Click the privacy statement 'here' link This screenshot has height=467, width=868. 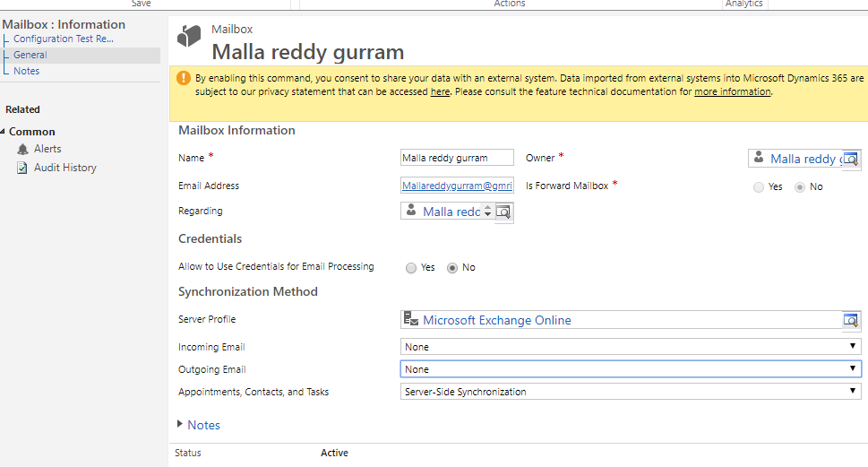point(440,92)
